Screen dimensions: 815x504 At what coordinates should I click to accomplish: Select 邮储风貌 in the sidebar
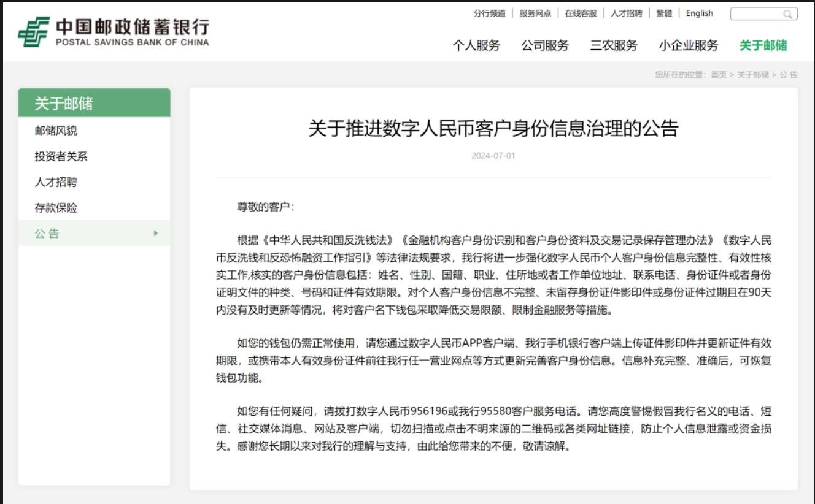click(x=56, y=131)
